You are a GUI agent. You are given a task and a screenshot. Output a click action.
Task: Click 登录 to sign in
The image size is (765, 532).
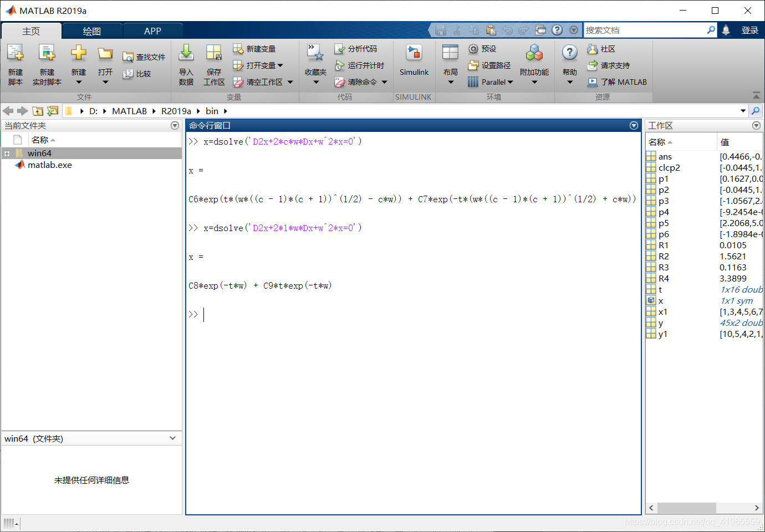(749, 30)
